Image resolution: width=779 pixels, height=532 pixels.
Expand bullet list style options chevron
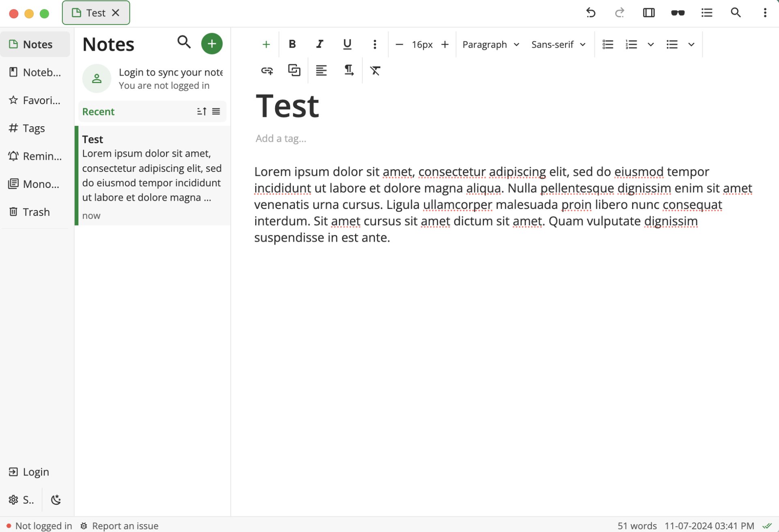(x=691, y=44)
